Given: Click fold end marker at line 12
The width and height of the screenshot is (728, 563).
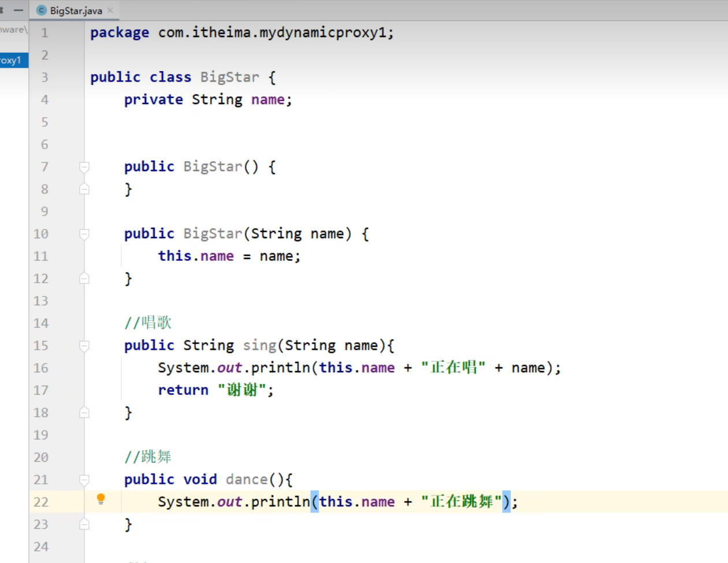Looking at the screenshot, I should coord(84,279).
